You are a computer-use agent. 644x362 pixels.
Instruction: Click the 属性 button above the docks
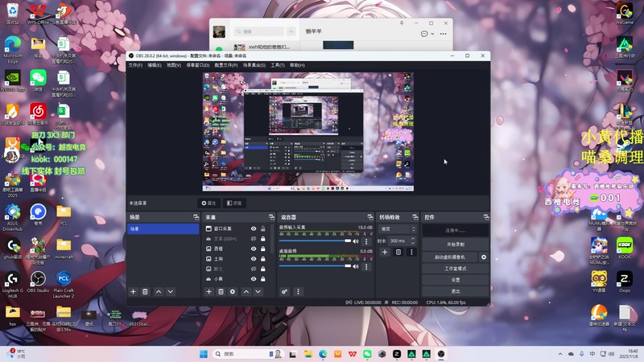click(x=208, y=204)
